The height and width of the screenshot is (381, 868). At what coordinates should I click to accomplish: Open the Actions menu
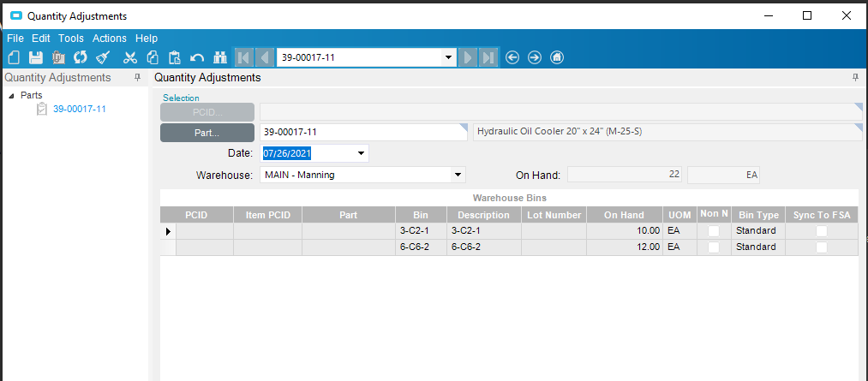(x=110, y=39)
